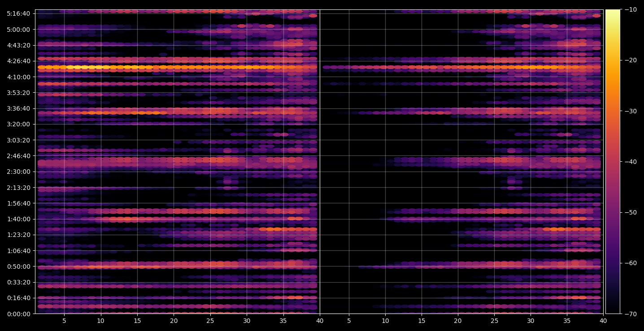This screenshot has width=644, height=331.
Task: Select x-axis label 10 under the left plot
Action: click(x=100, y=321)
